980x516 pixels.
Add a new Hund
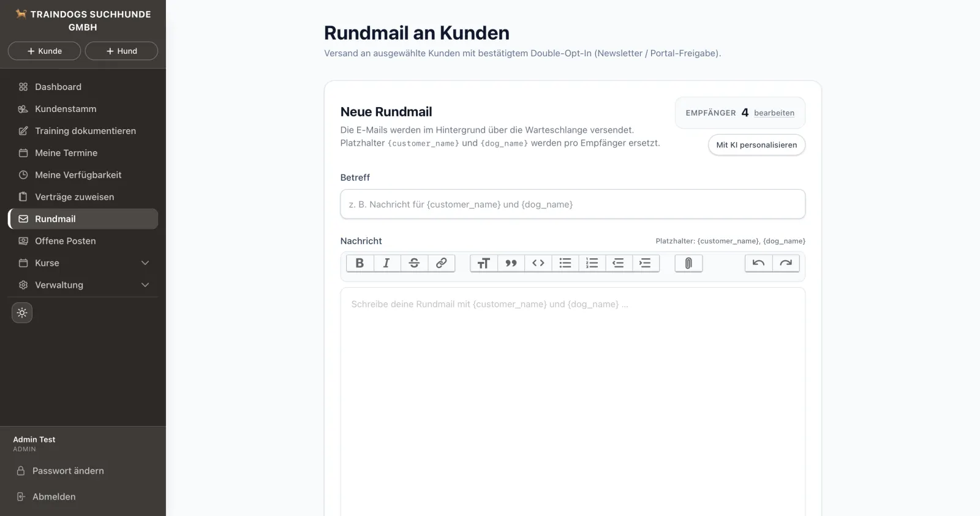[x=121, y=51]
